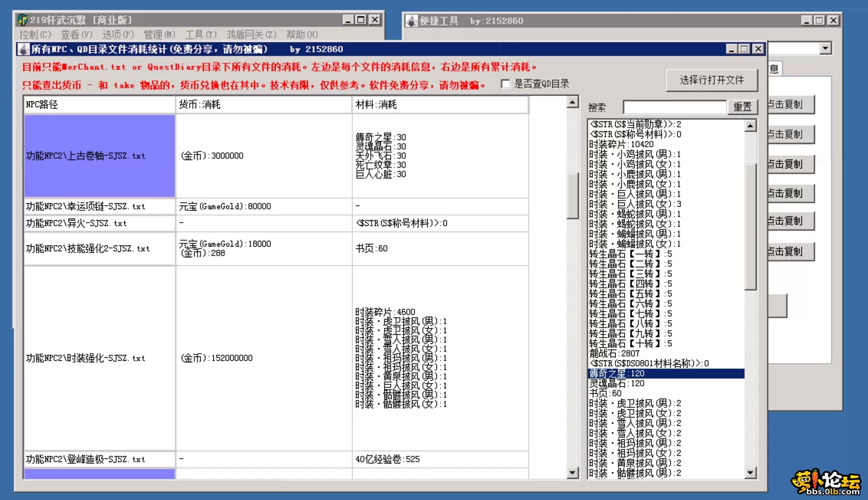Click the table scrollbar's up arrow
This screenshot has height=500, width=868.
point(573,102)
